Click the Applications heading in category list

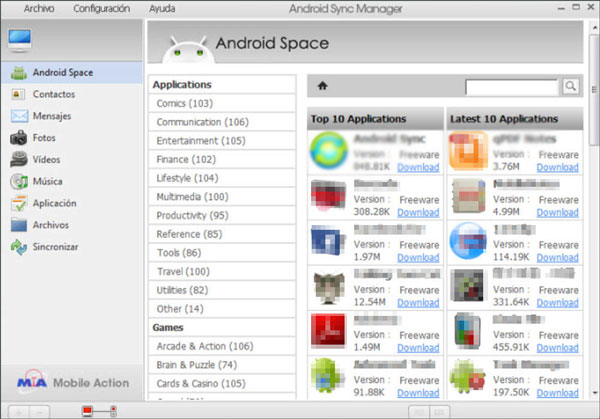point(182,85)
